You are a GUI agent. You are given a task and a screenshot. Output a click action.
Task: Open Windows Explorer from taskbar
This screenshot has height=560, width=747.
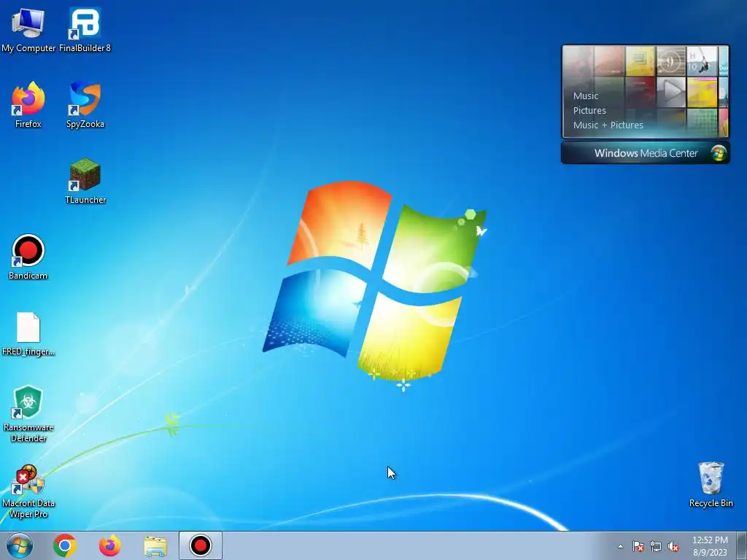155,546
